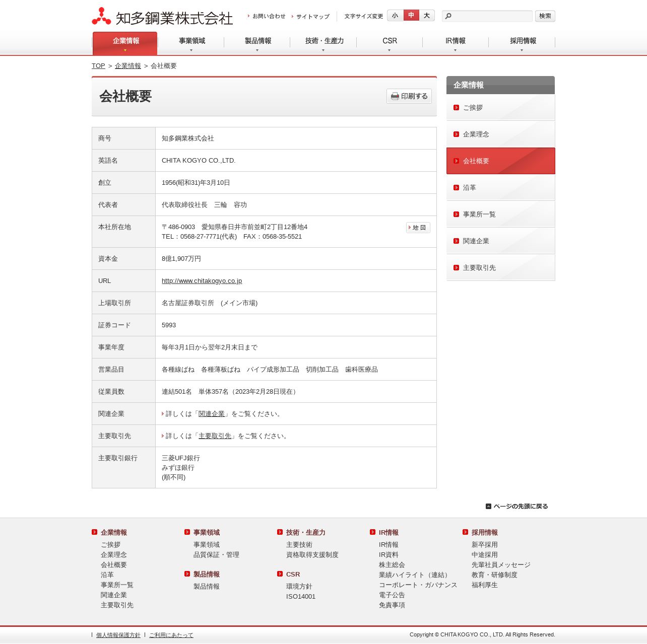Open the 事業領域 nav menu

(191, 43)
